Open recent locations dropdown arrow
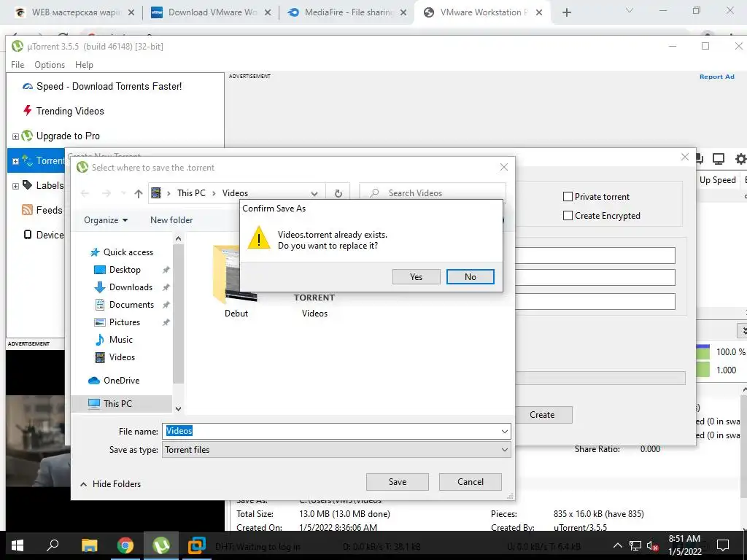Image resolution: width=747 pixels, height=560 pixels. pyautogui.click(x=123, y=193)
